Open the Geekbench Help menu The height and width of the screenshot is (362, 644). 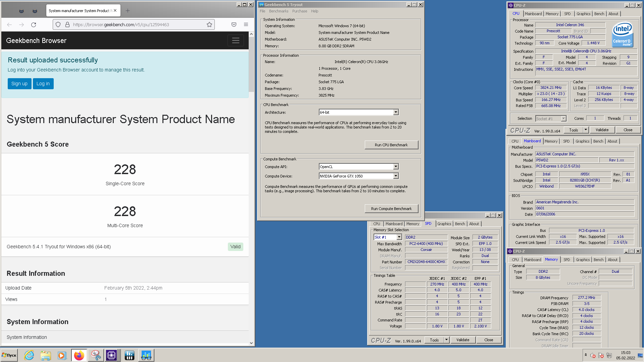coord(314,11)
